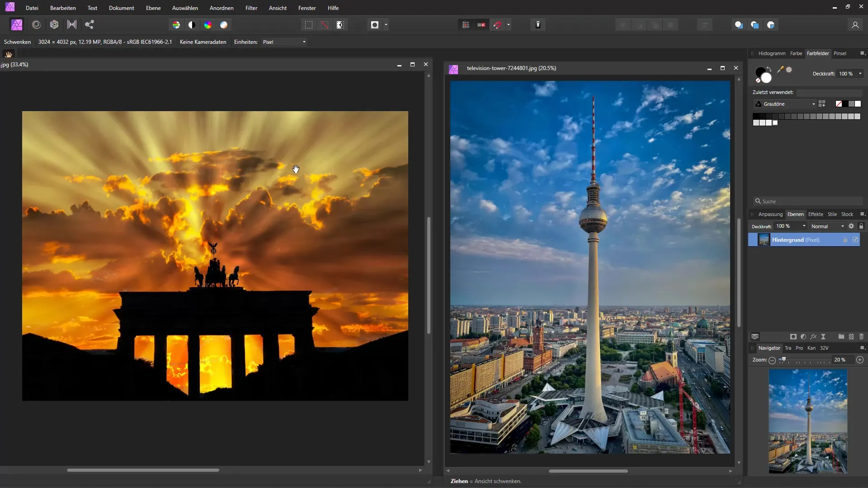Open the Ebene menu

pos(153,8)
